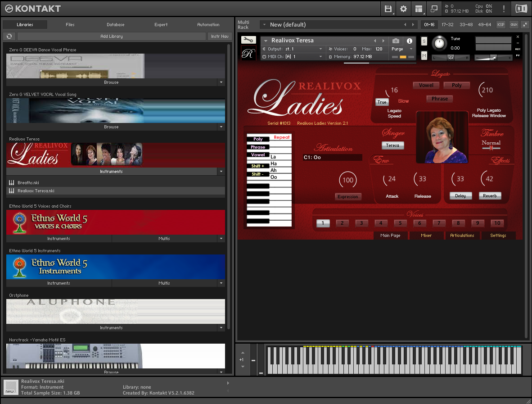Open the Multi Rack dropdown menu
532x404 pixels.
pos(264,25)
